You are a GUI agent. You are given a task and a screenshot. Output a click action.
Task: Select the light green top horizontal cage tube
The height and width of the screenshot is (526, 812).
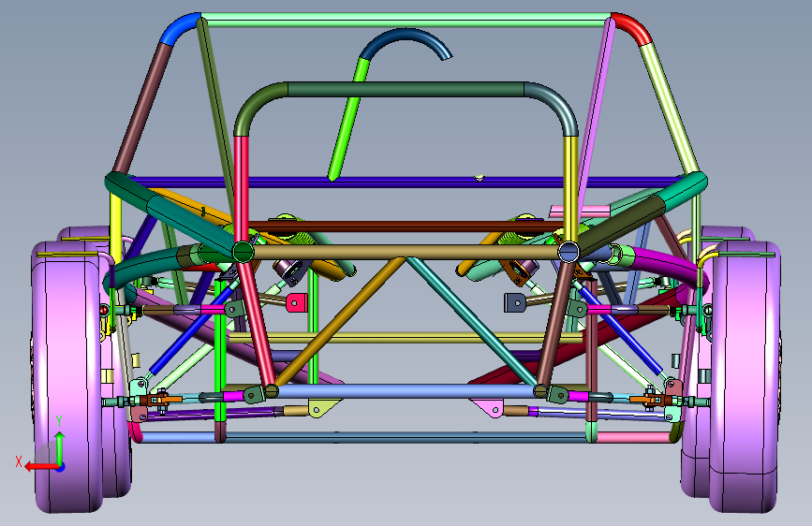pos(406,21)
